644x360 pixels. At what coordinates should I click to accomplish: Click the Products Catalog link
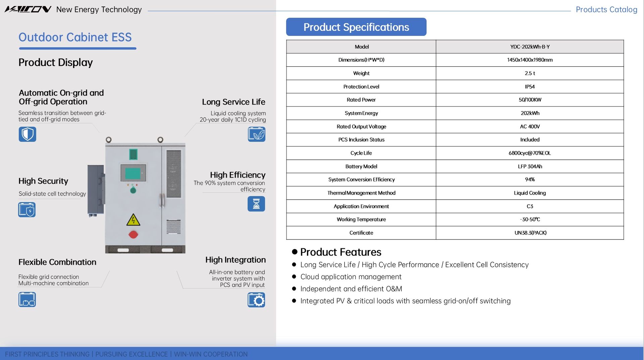tap(606, 9)
